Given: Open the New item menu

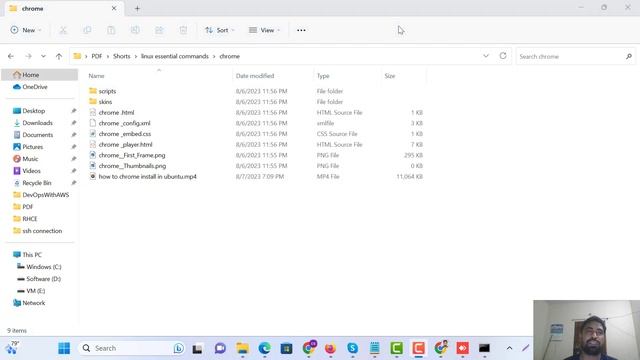Looking at the screenshot, I should (x=26, y=30).
